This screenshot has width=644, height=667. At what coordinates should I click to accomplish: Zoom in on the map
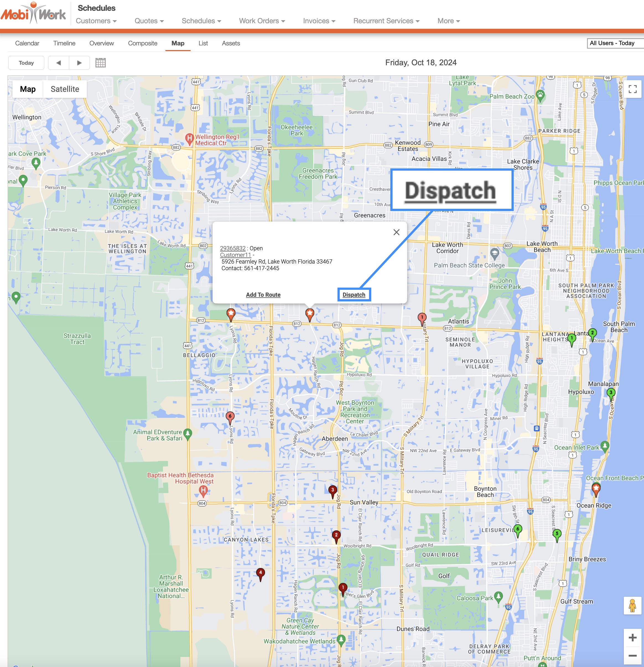click(632, 637)
